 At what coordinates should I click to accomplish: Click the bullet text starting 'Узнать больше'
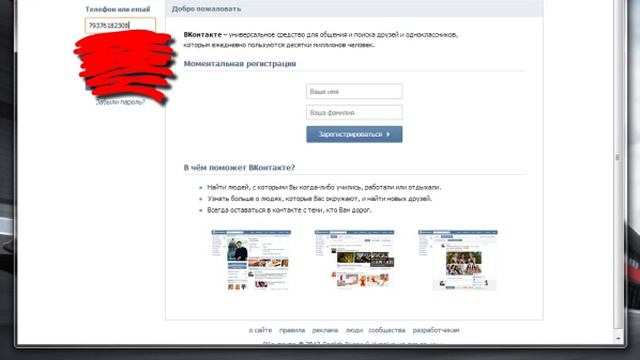click(320, 199)
